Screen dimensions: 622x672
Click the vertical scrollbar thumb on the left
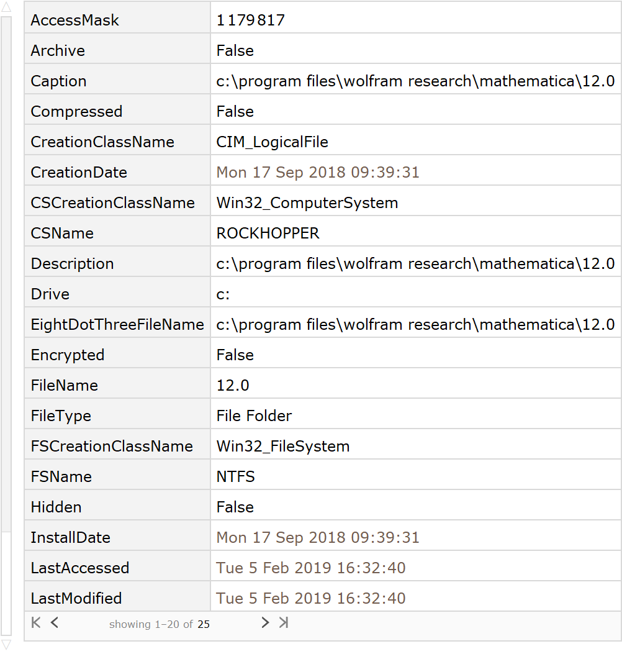click(6, 273)
